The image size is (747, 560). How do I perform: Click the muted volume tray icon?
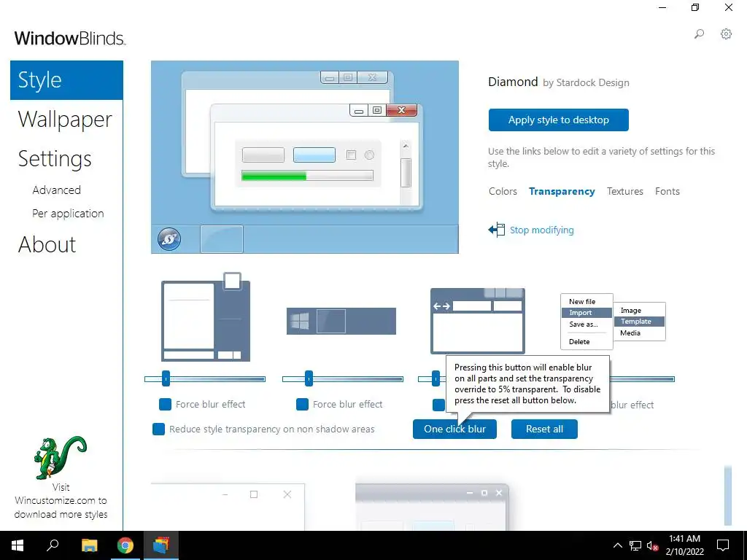[652, 545]
